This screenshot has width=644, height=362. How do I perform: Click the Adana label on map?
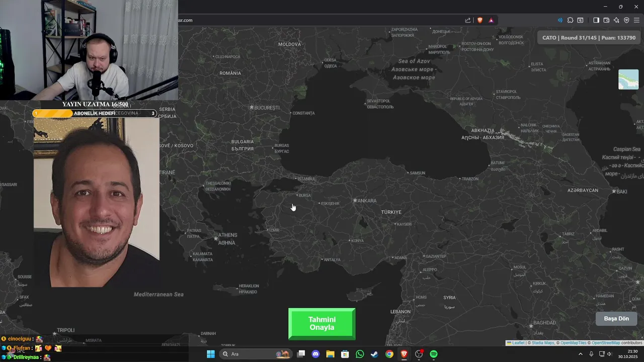(400, 258)
